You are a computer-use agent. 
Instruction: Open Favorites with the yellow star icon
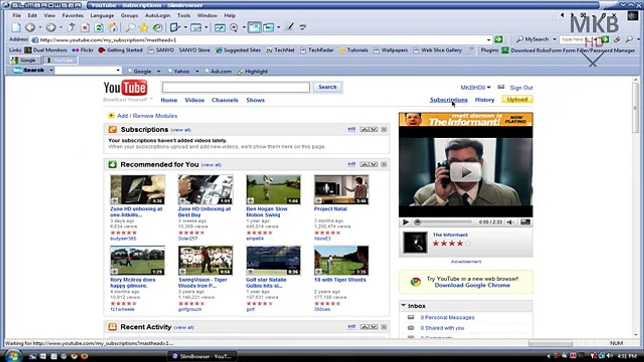144,28
